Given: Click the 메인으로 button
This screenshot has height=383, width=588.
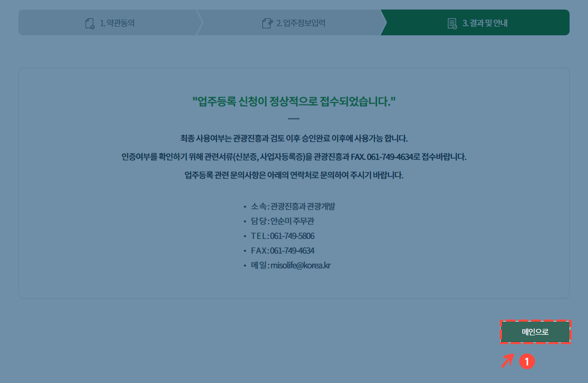Looking at the screenshot, I should pyautogui.click(x=535, y=332).
